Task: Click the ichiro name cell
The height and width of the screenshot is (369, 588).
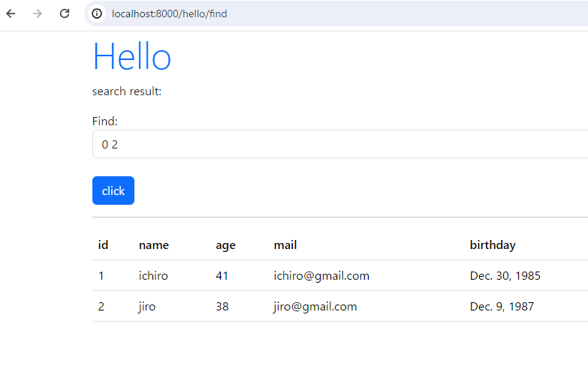Action: pos(153,276)
